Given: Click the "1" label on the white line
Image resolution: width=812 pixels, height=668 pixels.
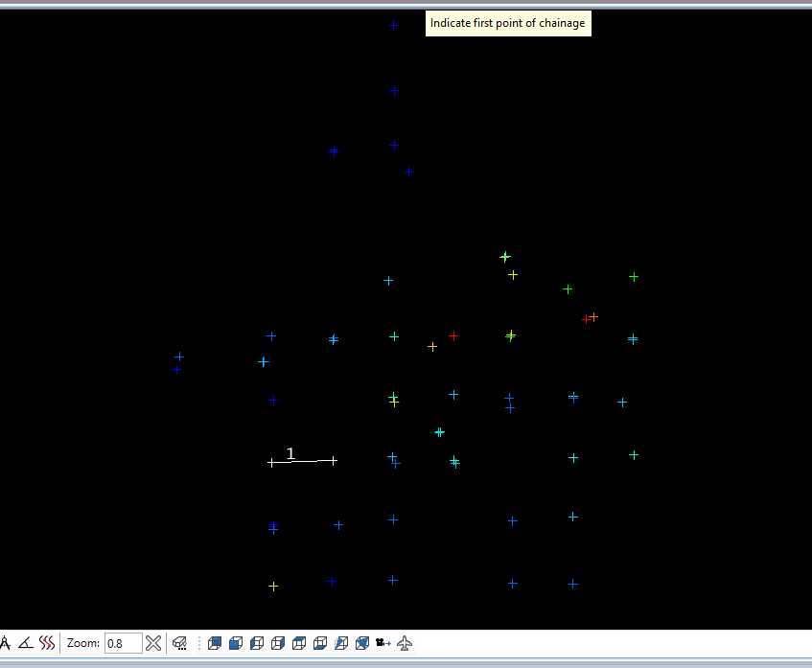Looking at the screenshot, I should tap(290, 453).
